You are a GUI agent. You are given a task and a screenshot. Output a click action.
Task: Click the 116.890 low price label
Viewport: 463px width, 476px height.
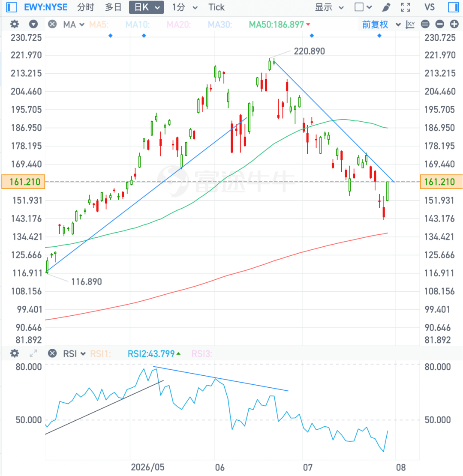tap(86, 282)
